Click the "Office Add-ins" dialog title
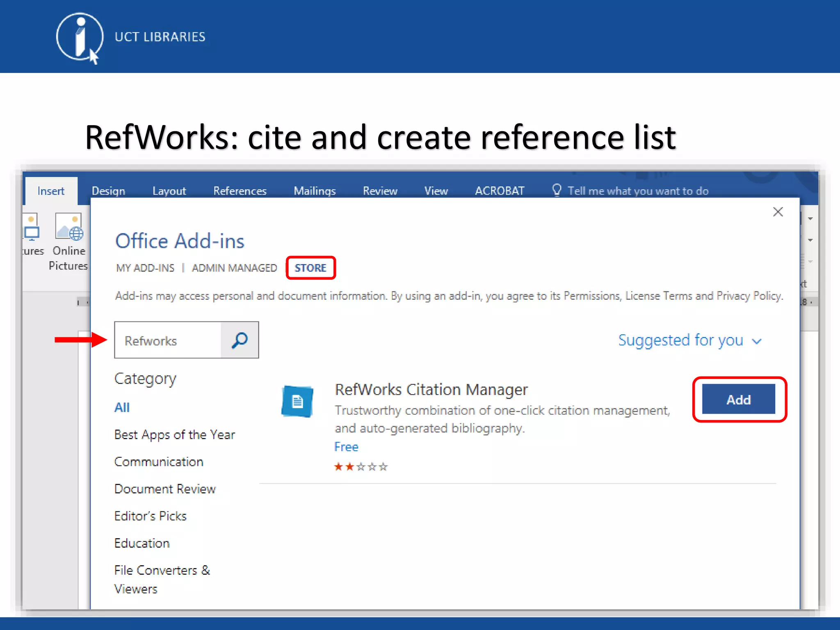Image resolution: width=840 pixels, height=630 pixels. [x=180, y=241]
